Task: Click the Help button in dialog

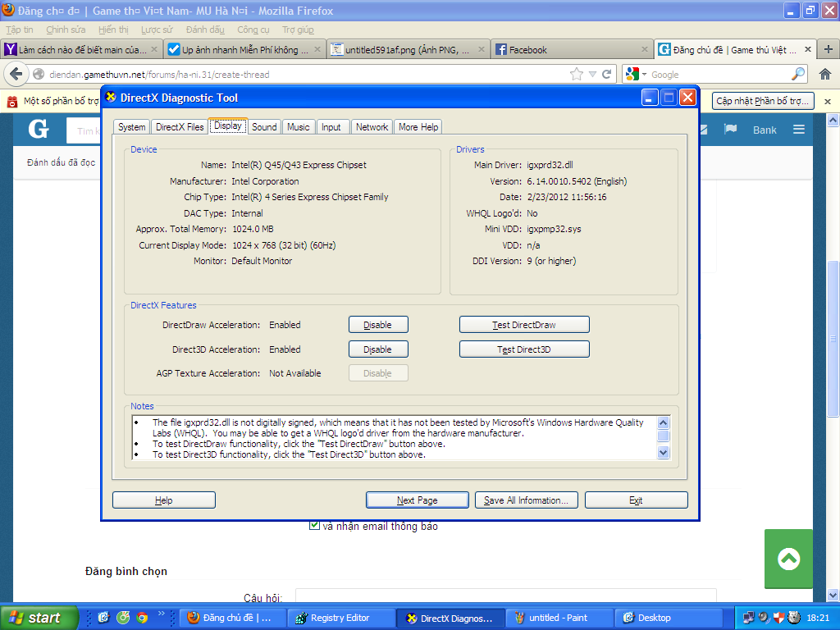Action: click(164, 500)
